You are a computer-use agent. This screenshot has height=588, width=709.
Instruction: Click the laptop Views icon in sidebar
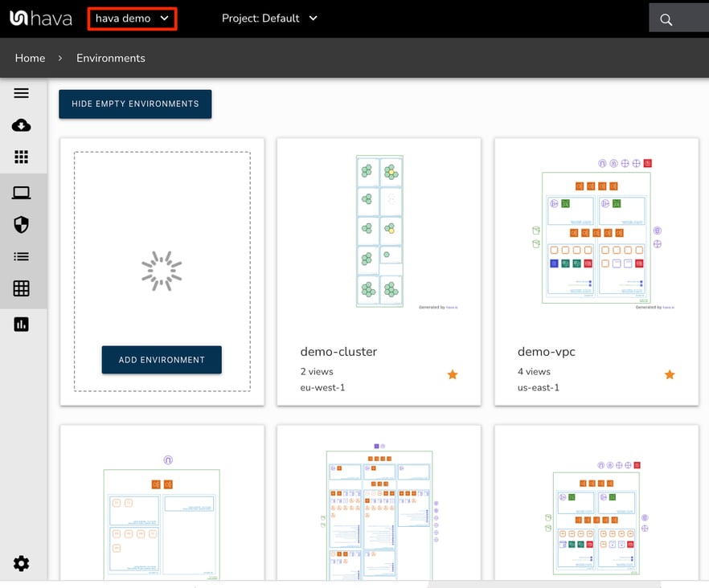point(22,192)
